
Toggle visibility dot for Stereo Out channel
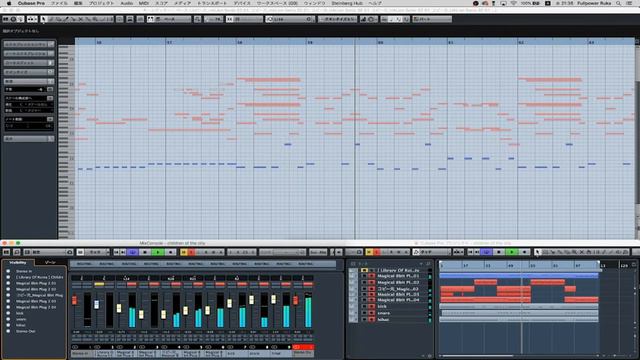[8, 331]
